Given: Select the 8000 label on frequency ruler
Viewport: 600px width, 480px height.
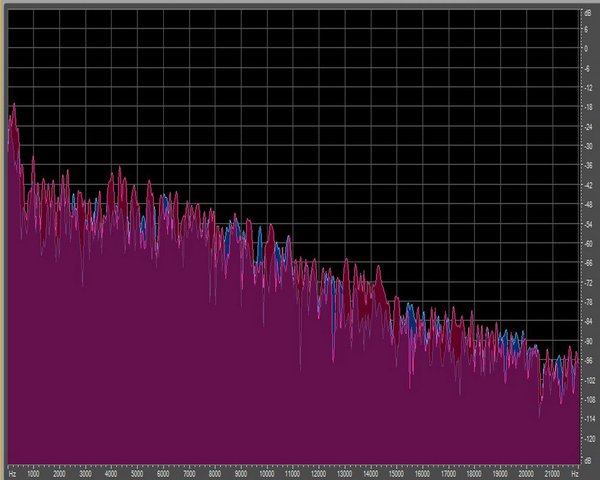Looking at the screenshot, I should coord(215,474).
